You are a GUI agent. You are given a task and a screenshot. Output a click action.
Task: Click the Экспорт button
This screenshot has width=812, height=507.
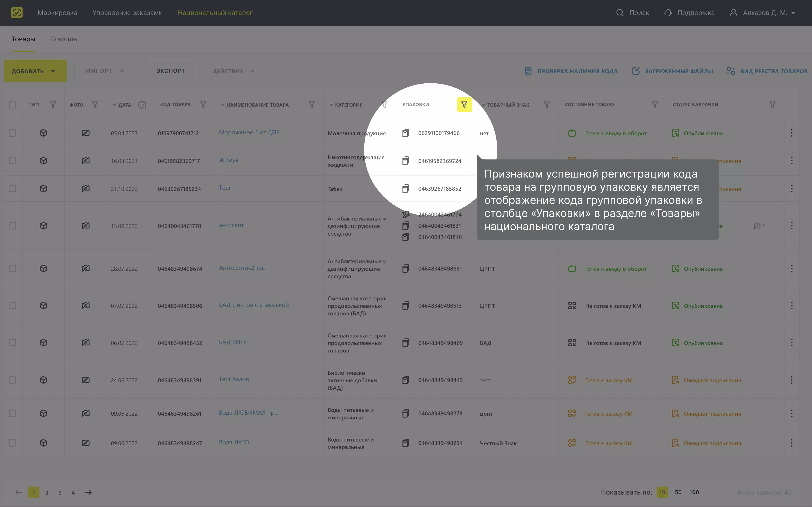(x=171, y=71)
